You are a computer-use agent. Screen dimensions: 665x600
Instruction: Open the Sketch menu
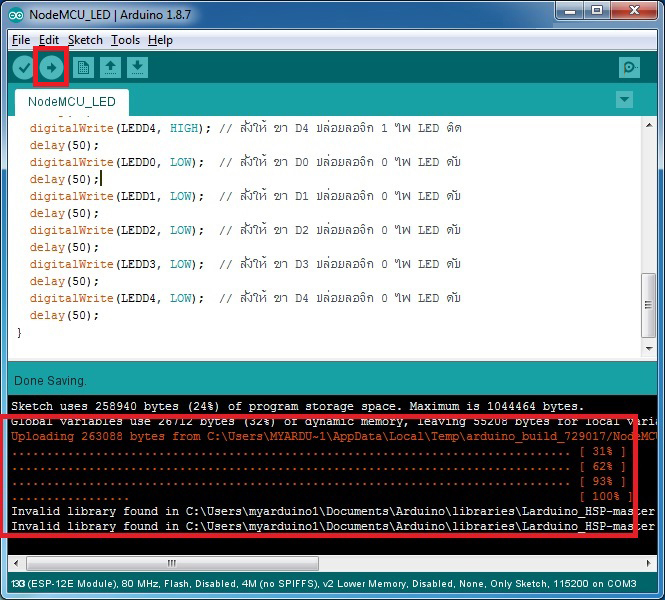tap(85, 40)
